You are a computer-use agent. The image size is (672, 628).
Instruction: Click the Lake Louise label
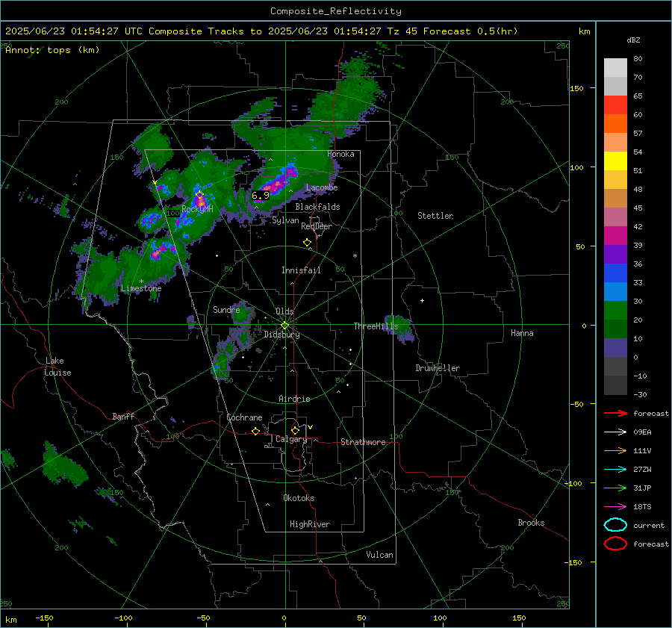[x=57, y=367]
